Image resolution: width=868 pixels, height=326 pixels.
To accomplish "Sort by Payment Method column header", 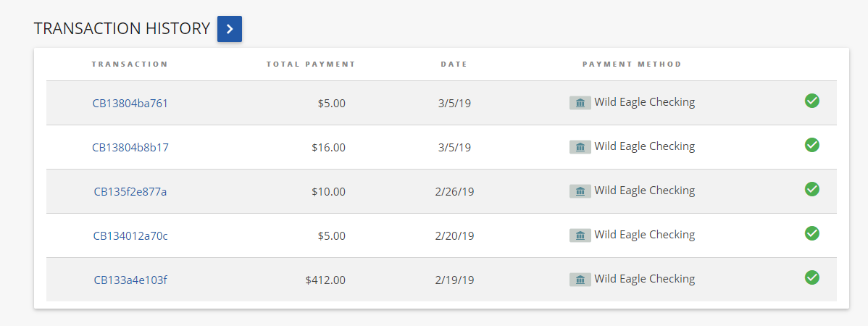I will tap(632, 64).
